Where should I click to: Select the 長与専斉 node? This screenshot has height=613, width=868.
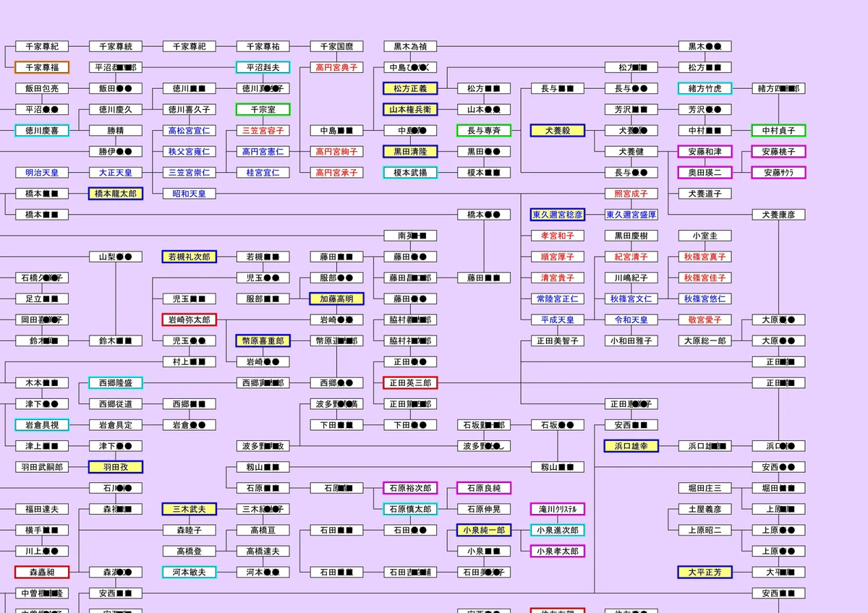[485, 131]
